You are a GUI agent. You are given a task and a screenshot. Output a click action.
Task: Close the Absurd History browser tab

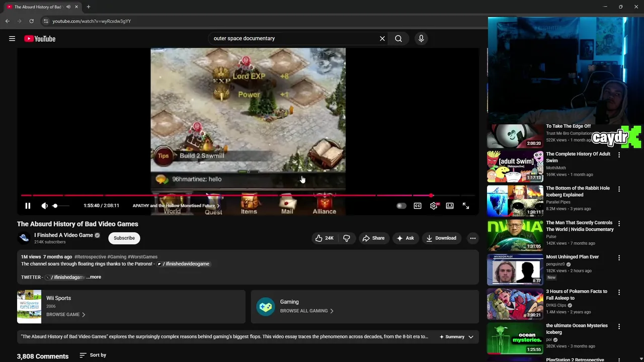(x=76, y=7)
